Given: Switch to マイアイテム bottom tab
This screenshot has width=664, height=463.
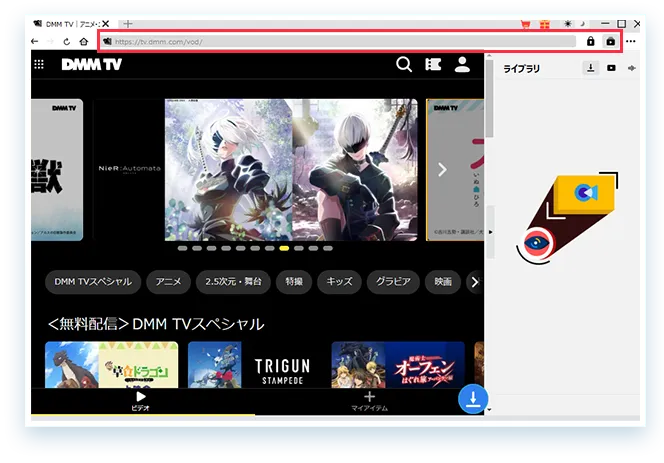Looking at the screenshot, I should tap(369, 401).
